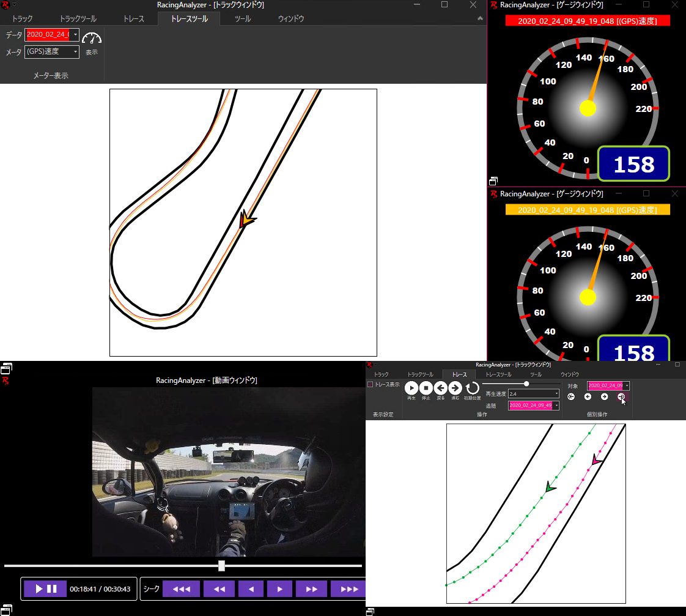686x616 pixels.
Task: Toggle the トレース表示 checkbox
Action: click(370, 385)
